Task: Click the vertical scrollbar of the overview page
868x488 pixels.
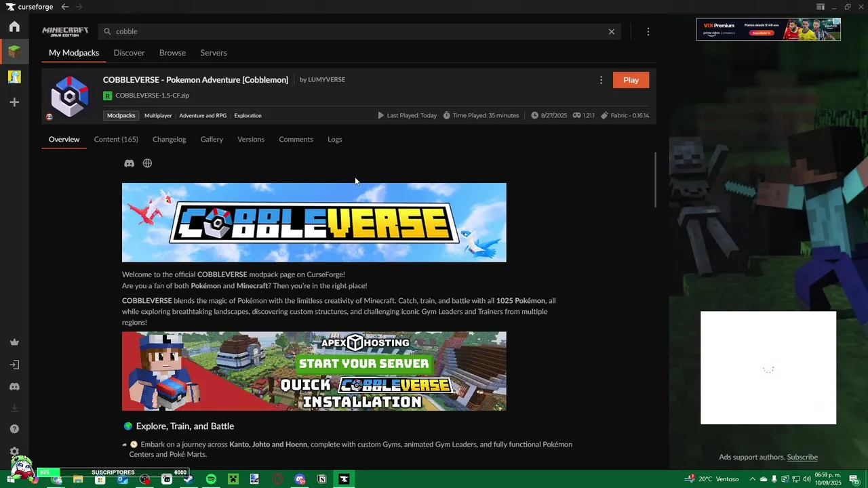Action: click(655, 180)
